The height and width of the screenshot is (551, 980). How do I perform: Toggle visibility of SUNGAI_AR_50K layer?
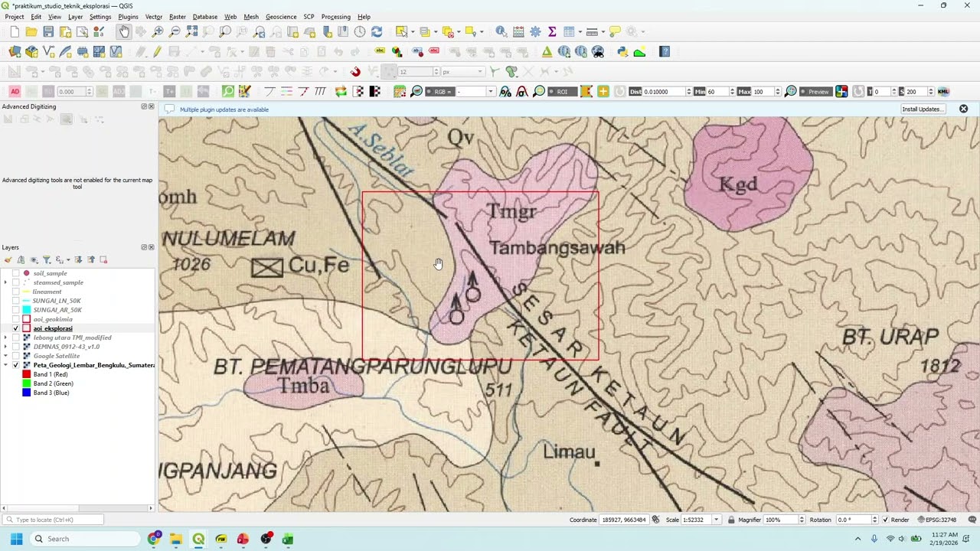pyautogui.click(x=16, y=310)
